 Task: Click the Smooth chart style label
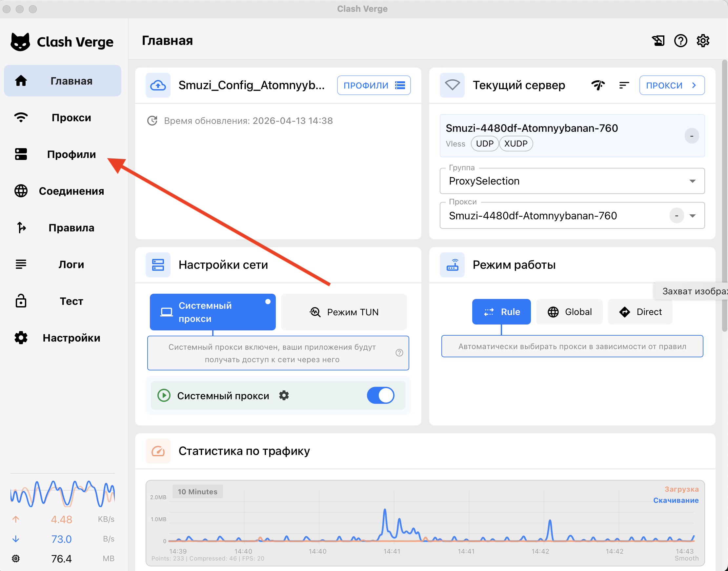click(687, 558)
